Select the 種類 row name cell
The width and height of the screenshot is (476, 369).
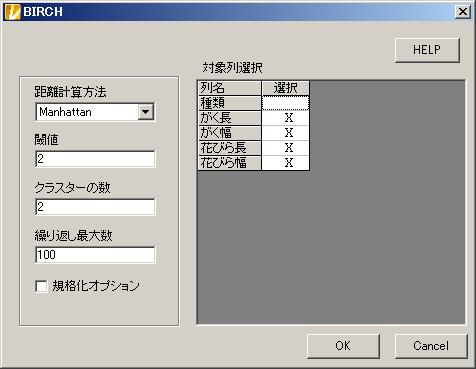tap(230, 103)
